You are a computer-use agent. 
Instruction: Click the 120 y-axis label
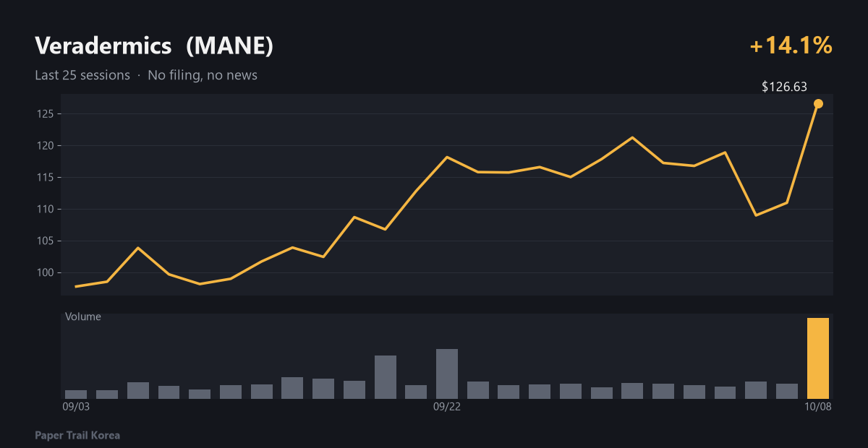[47, 146]
